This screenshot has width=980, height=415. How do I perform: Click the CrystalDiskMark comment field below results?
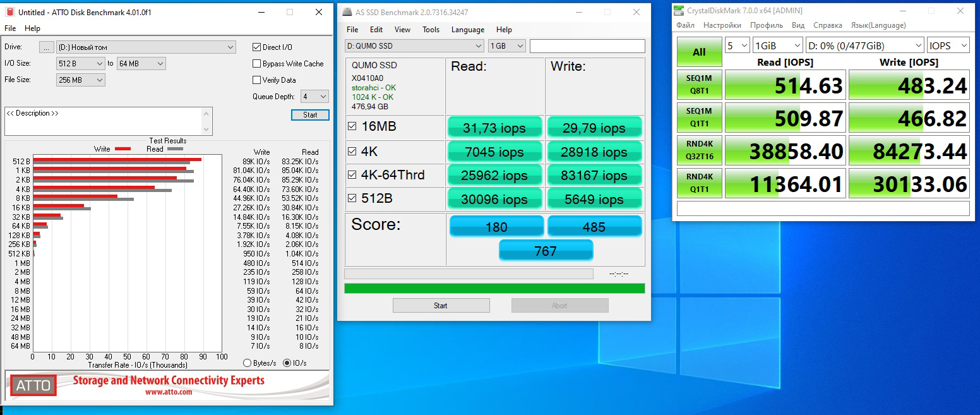point(823,208)
